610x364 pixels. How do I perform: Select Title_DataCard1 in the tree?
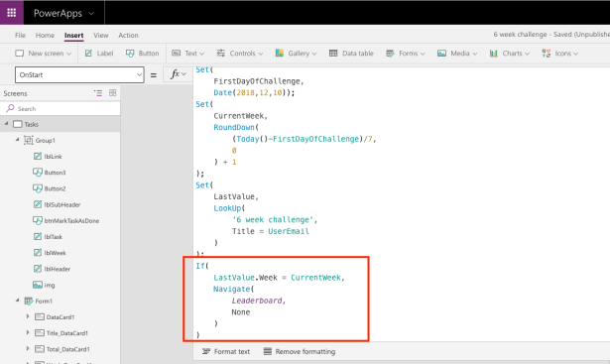(x=67, y=333)
